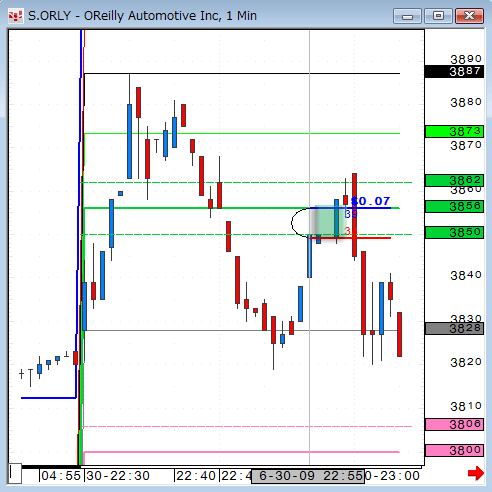The image size is (492, 492).
Task: Click the small white box at bottom-left corner
Action: [15, 473]
